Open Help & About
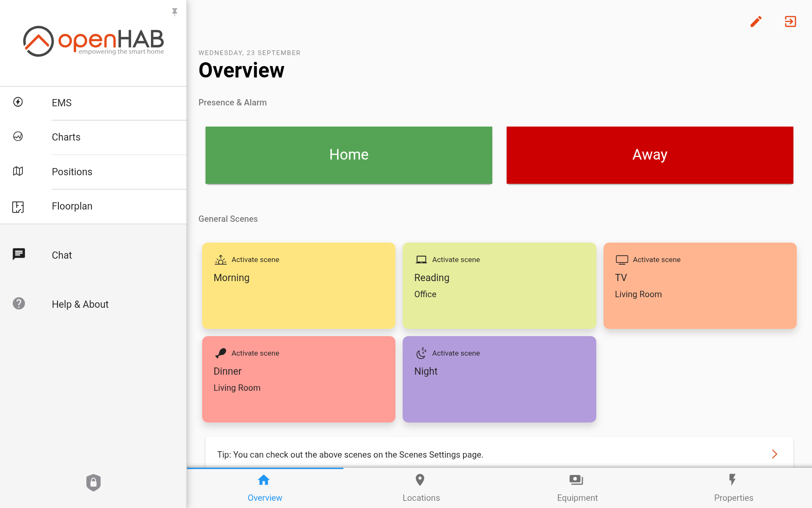This screenshot has height=508, width=812. (93, 304)
